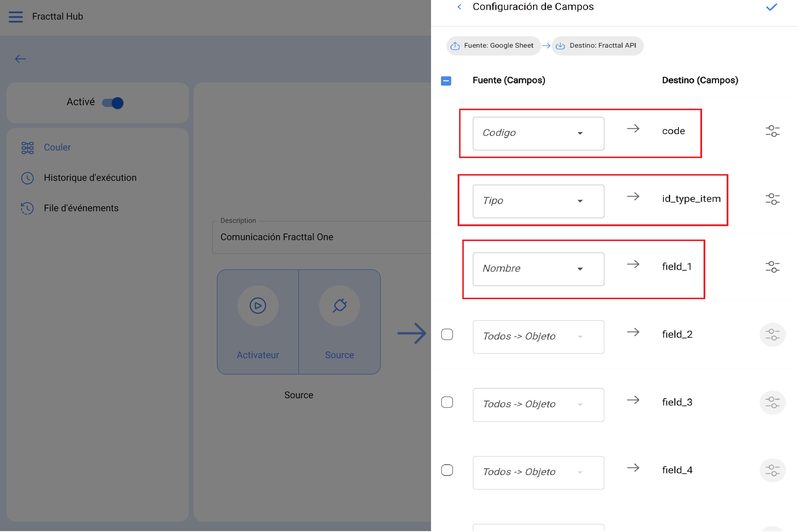Click the 'id_type_item' destination field text

[x=691, y=199]
